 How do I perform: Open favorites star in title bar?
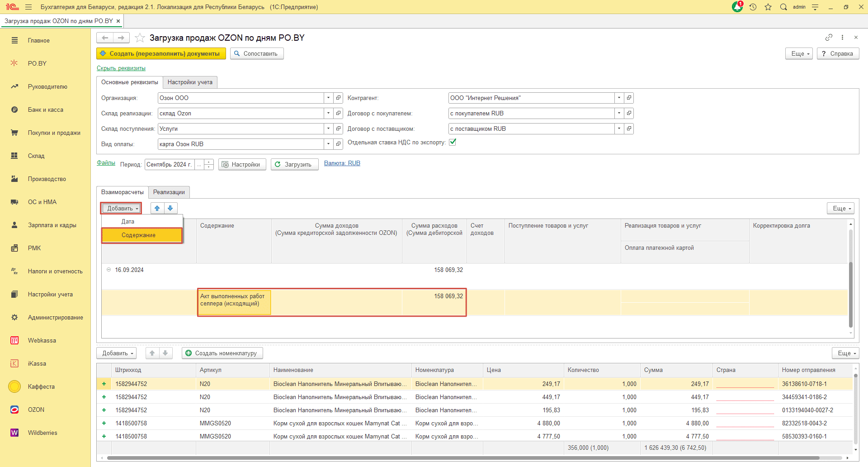click(768, 7)
